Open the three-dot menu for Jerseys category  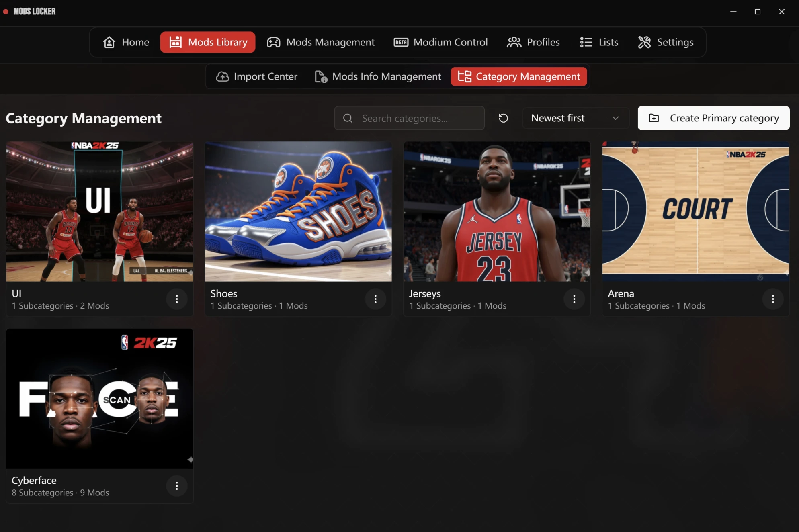(574, 299)
